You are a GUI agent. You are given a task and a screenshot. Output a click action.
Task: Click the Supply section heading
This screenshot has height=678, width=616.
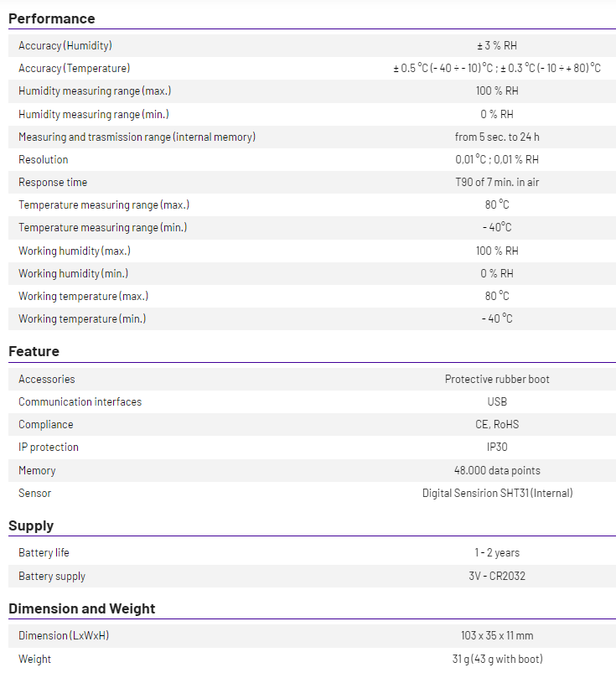click(x=31, y=525)
